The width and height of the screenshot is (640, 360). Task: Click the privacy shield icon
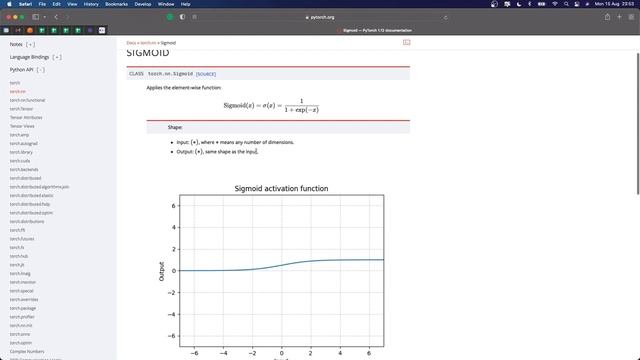(x=182, y=17)
